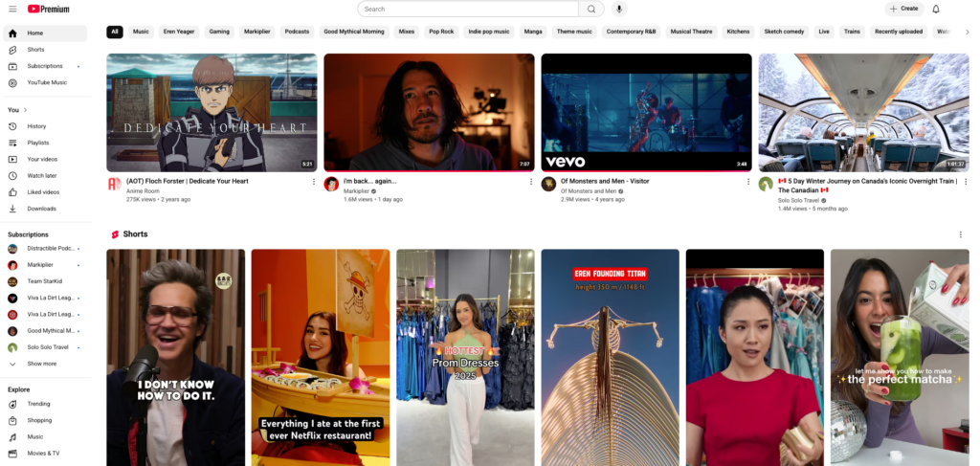Open the notifications bell
Image resolution: width=980 pixels, height=466 pixels.
click(936, 9)
